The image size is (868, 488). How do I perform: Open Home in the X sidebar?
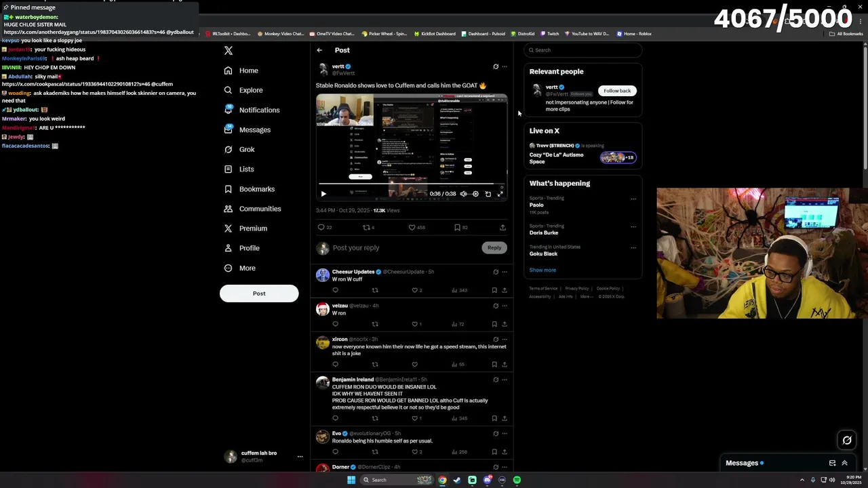point(241,70)
